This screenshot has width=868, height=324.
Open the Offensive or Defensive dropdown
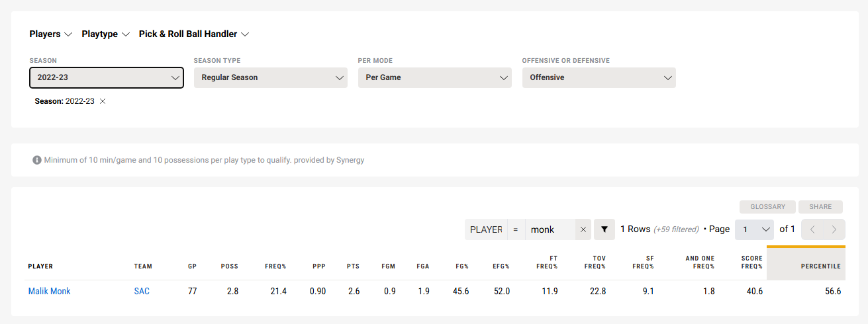pos(599,77)
